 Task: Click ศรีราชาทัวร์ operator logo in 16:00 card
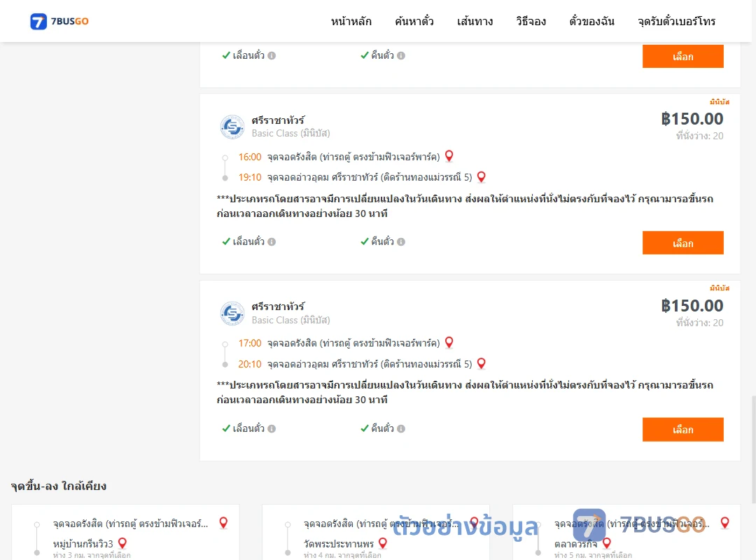pyautogui.click(x=232, y=127)
